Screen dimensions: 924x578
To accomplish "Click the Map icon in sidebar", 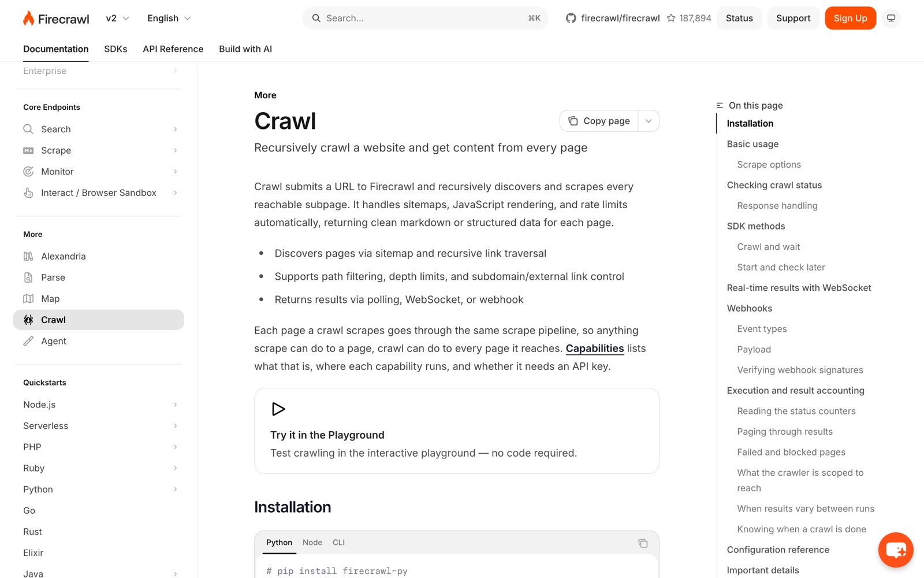I will click(28, 299).
